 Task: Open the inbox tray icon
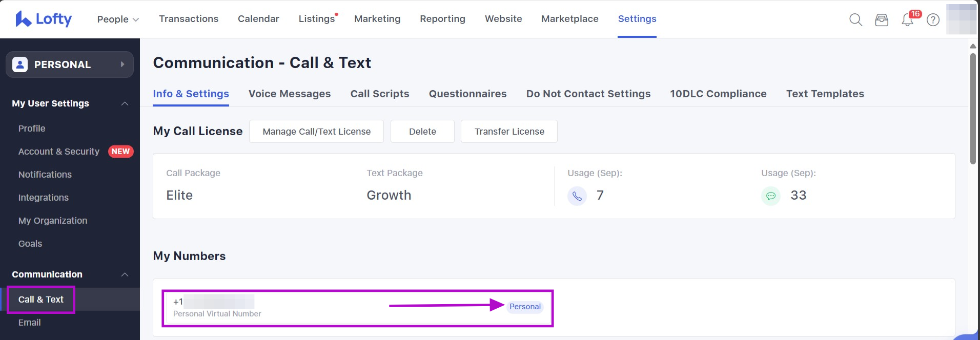tap(881, 20)
